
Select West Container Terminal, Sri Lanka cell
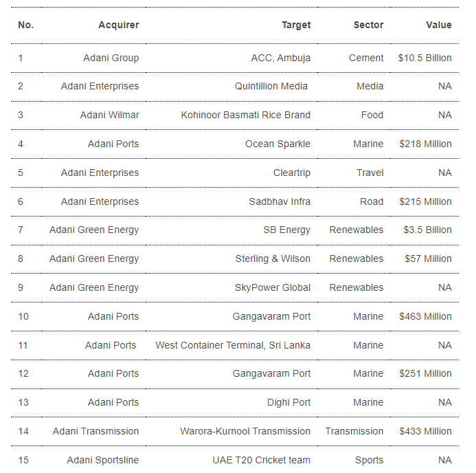(233, 345)
